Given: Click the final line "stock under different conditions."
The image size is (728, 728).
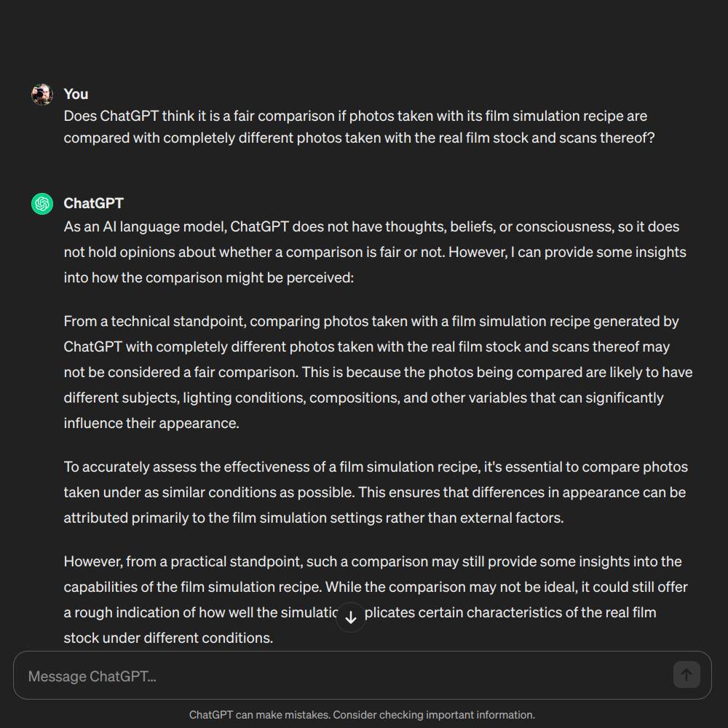Looking at the screenshot, I should click(x=169, y=638).
